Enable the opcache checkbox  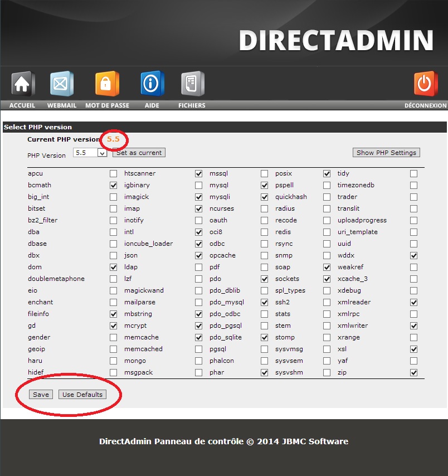click(264, 256)
